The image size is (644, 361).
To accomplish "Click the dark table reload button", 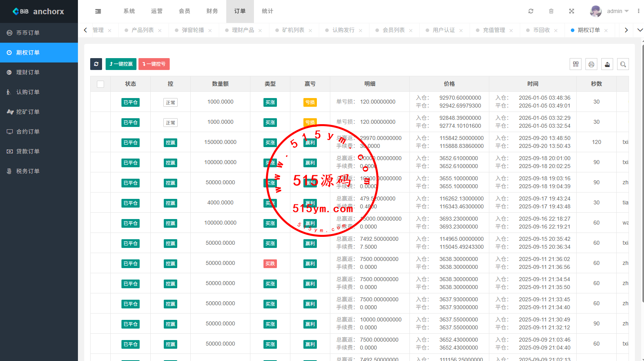I will tap(96, 64).
